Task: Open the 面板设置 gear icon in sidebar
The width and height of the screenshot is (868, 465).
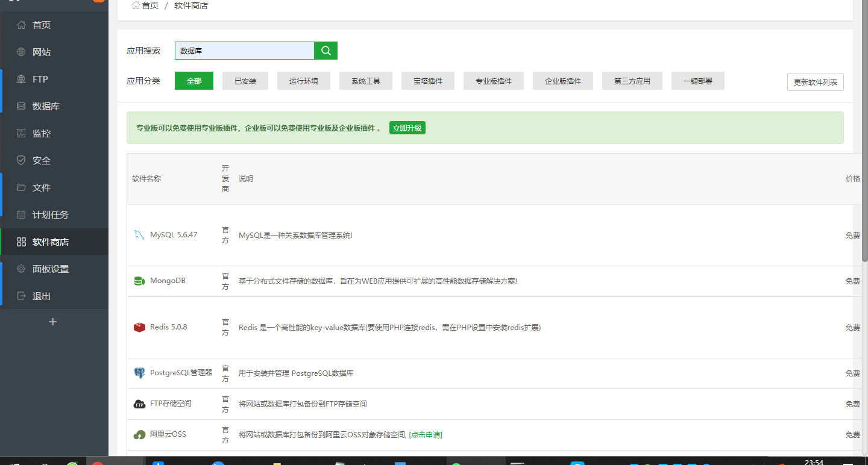Action: point(21,269)
